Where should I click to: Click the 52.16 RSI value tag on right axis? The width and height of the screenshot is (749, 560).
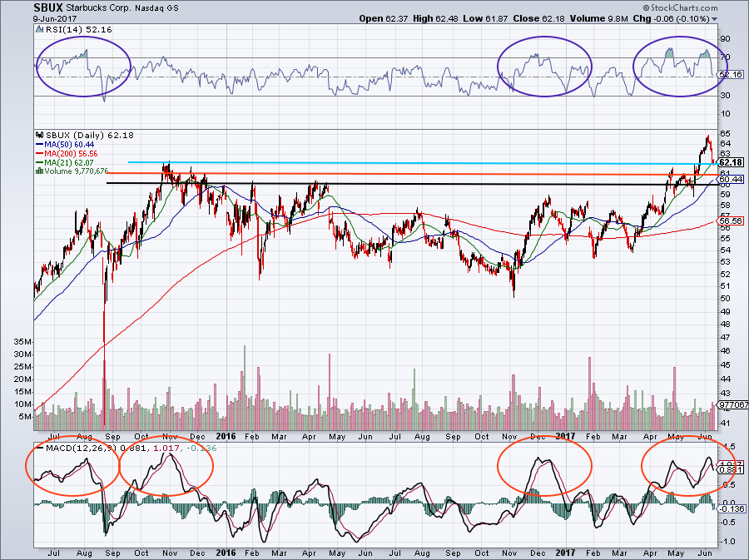coord(731,75)
